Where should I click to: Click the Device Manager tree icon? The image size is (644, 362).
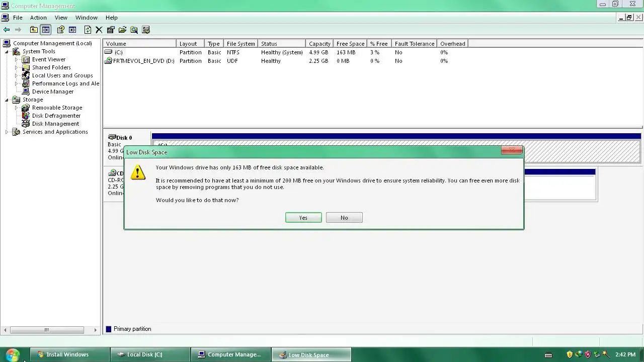click(26, 92)
